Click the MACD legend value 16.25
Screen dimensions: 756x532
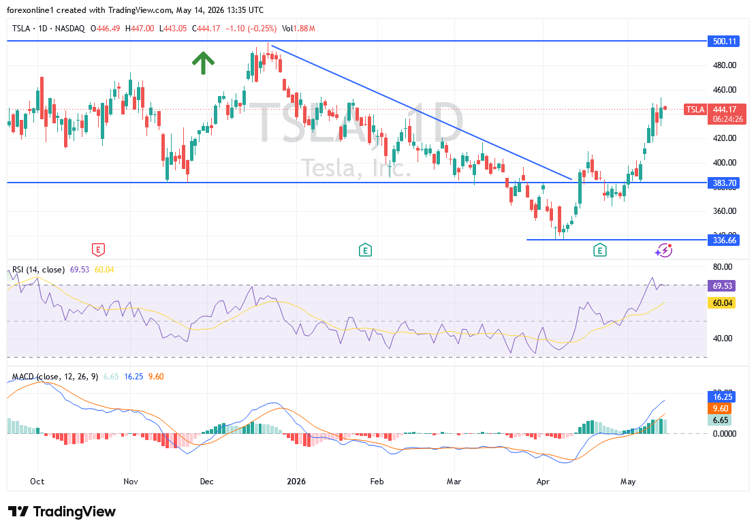pyautogui.click(x=133, y=377)
